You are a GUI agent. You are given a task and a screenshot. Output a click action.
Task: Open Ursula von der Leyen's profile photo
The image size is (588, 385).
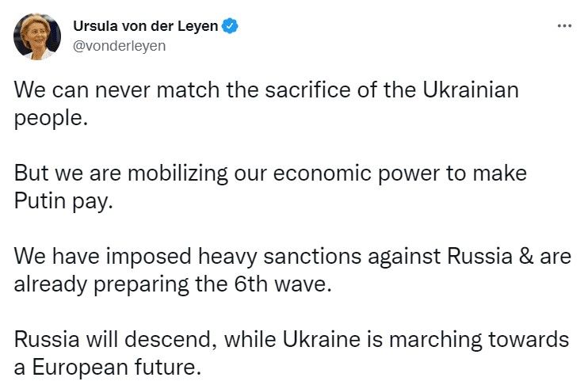37,36
